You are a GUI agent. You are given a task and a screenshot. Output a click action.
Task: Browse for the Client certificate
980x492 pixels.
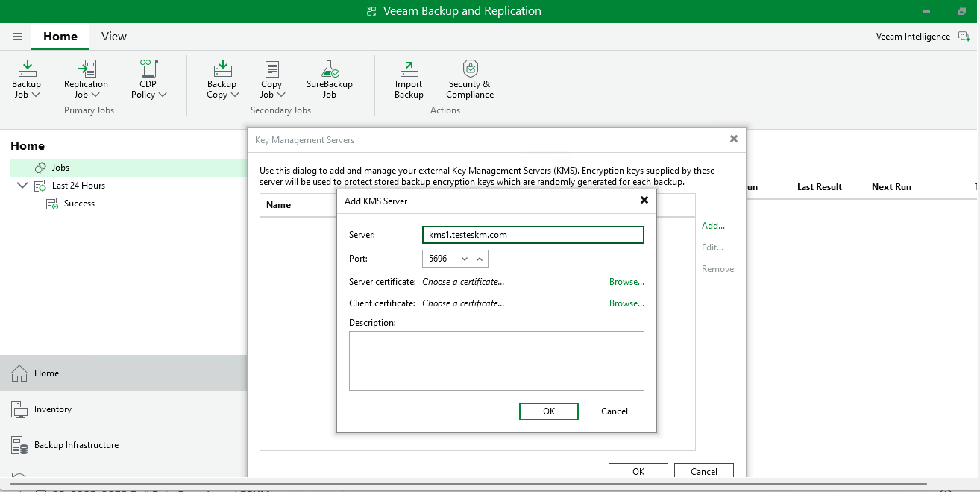(626, 303)
